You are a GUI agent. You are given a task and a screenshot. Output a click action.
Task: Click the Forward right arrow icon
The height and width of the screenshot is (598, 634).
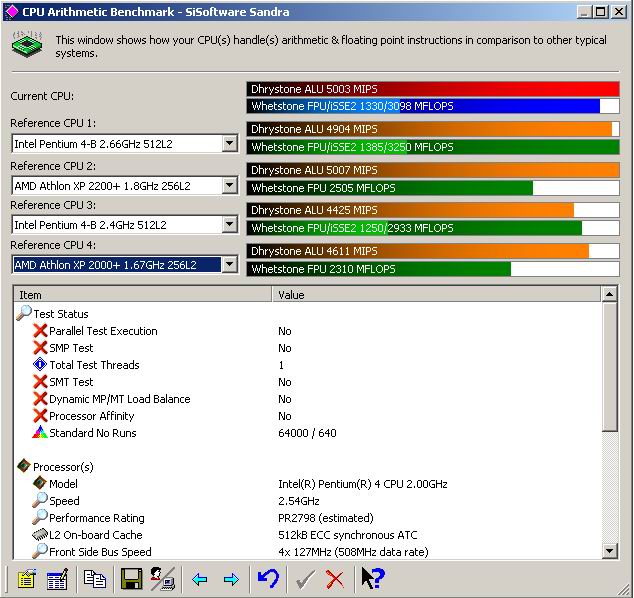coord(231,579)
